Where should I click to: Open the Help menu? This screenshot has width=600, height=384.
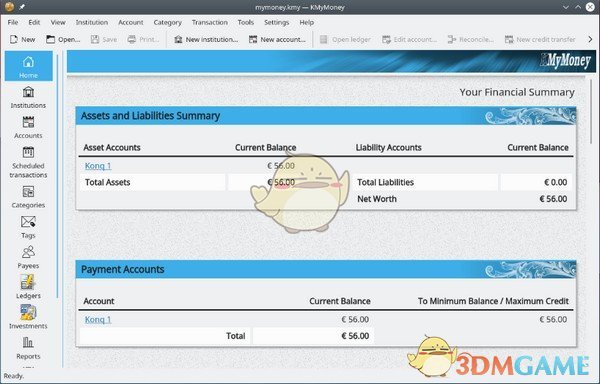click(x=307, y=23)
